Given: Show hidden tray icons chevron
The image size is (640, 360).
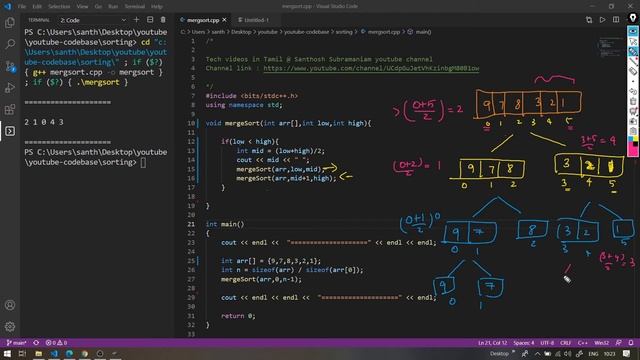Looking at the screenshot, I should point(537,353).
